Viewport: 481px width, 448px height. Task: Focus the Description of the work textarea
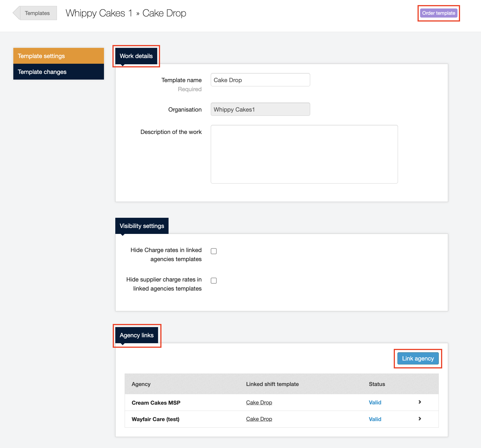304,154
